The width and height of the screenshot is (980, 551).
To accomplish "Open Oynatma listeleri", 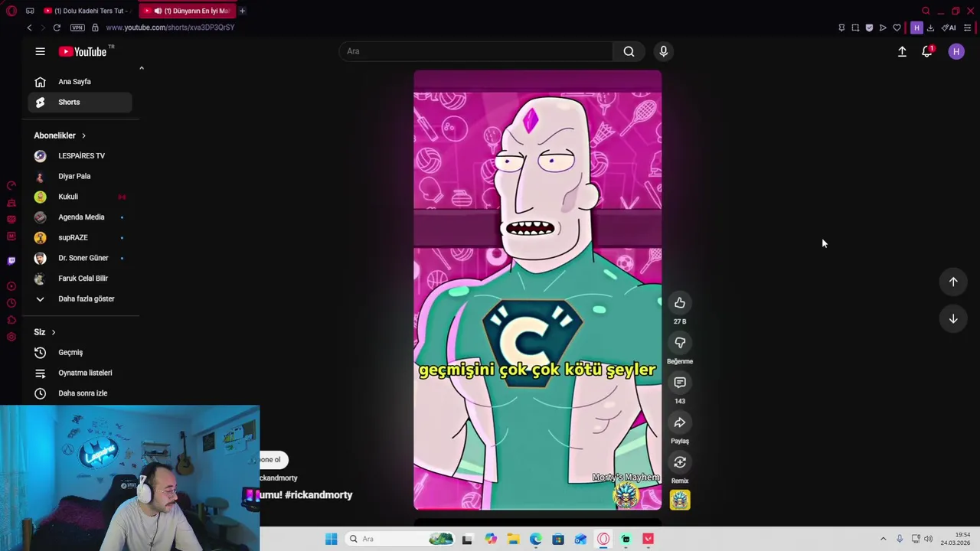I will tap(80, 373).
